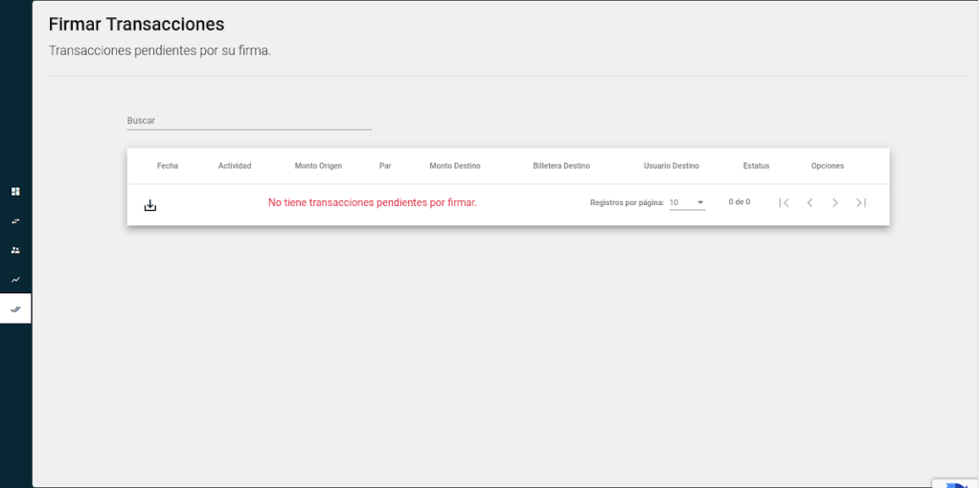Click the Par column header
Screen dimensions: 980x488
coord(385,166)
